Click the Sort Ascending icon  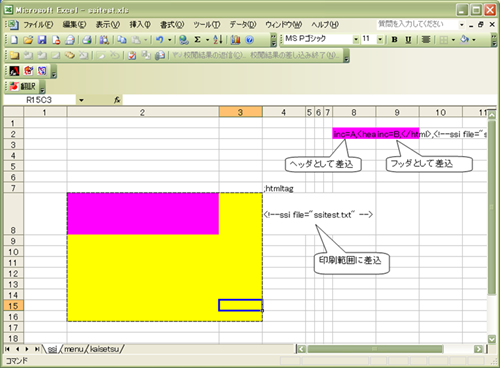click(x=218, y=40)
